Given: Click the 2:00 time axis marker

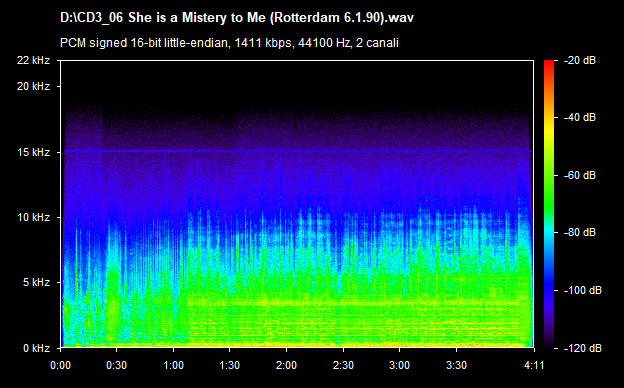Looking at the screenshot, I should (287, 365).
